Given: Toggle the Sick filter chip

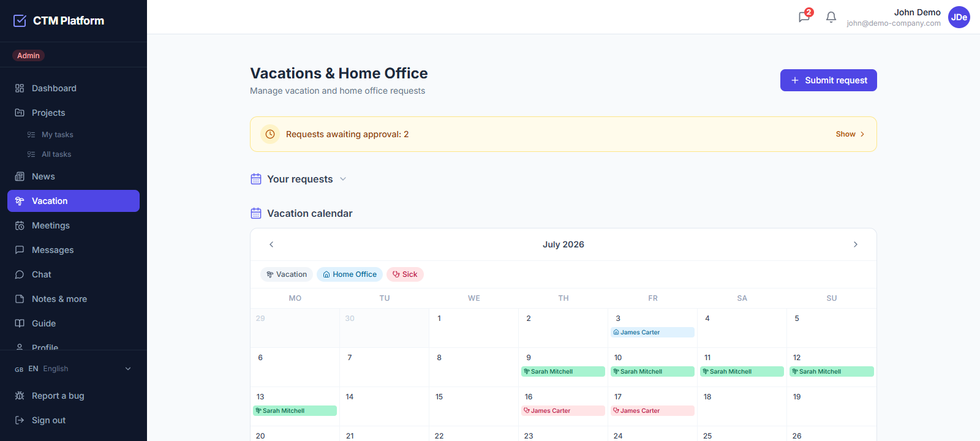Looking at the screenshot, I should coord(405,274).
